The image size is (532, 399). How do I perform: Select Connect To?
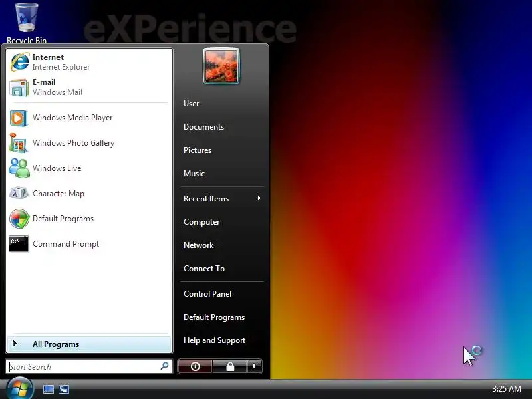[x=204, y=269]
